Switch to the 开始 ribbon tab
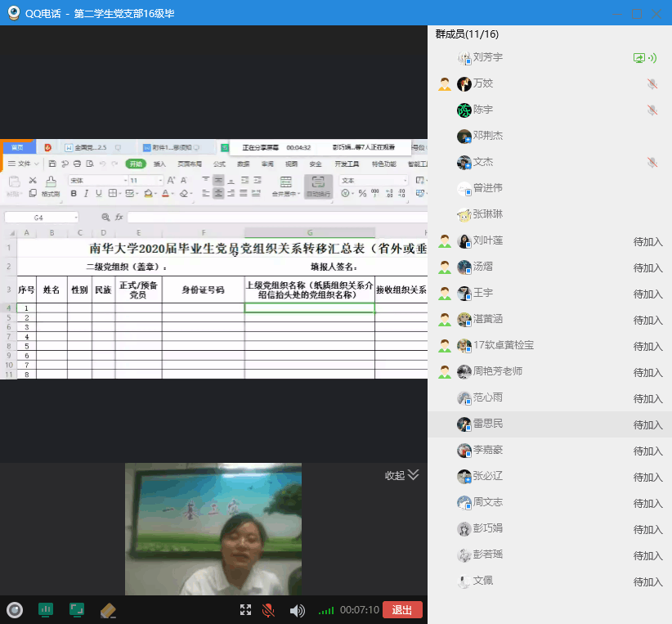Viewport: 672px width, 624px height. point(135,164)
